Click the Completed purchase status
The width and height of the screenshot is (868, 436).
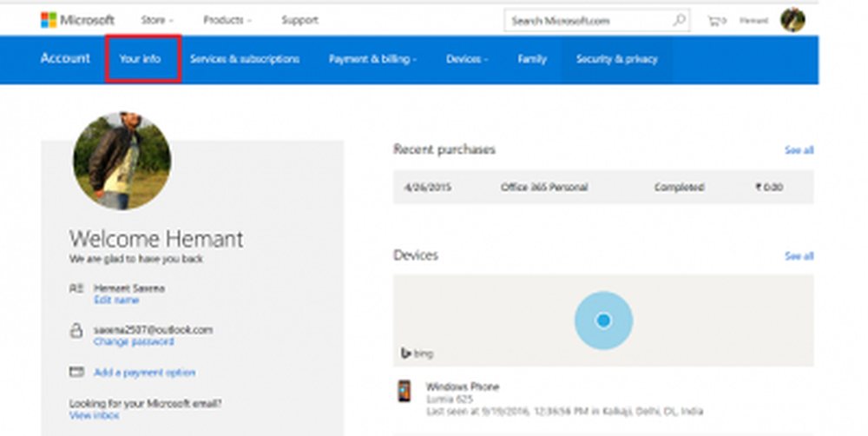[x=680, y=188]
